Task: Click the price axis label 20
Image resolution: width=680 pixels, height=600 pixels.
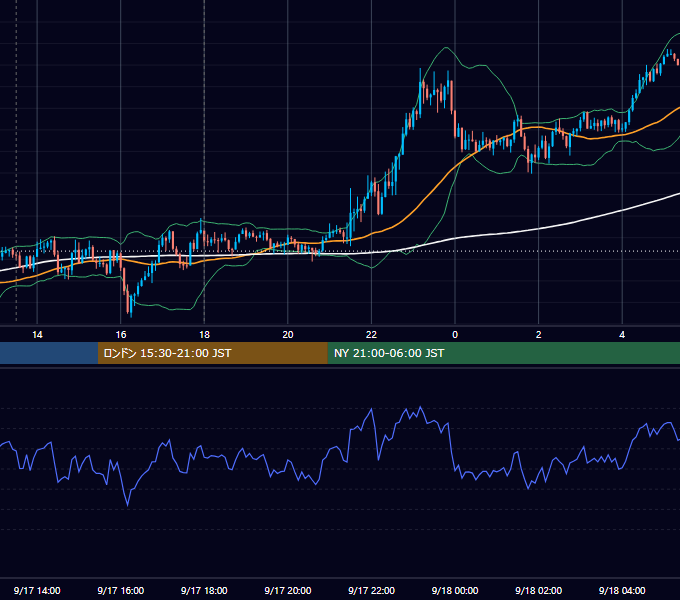Action: (288, 335)
